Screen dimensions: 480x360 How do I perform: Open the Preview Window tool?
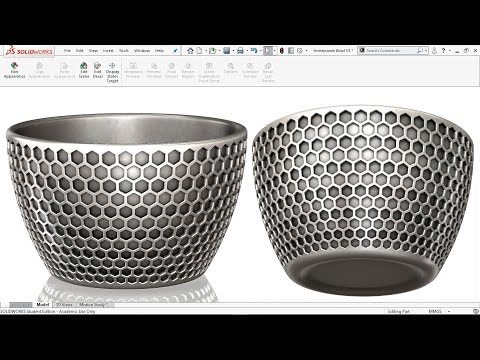pyautogui.click(x=154, y=70)
